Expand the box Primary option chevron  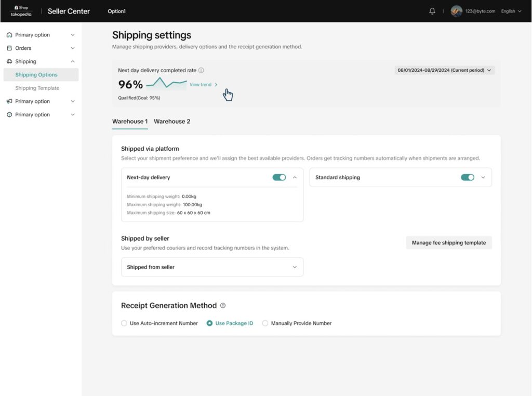pyautogui.click(x=73, y=115)
